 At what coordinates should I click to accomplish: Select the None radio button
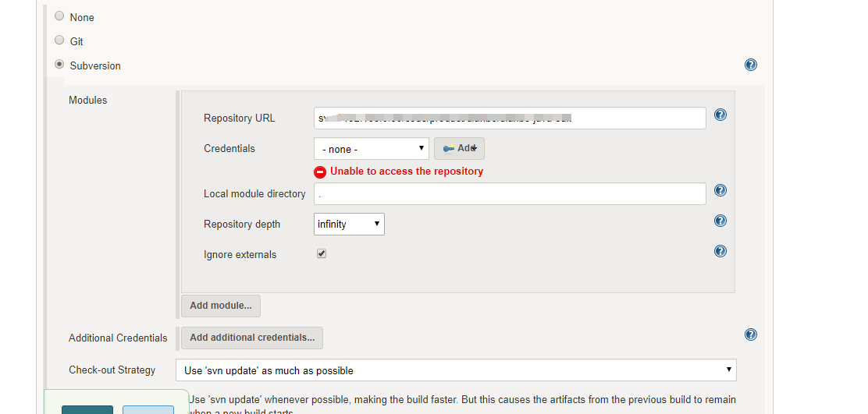60,16
